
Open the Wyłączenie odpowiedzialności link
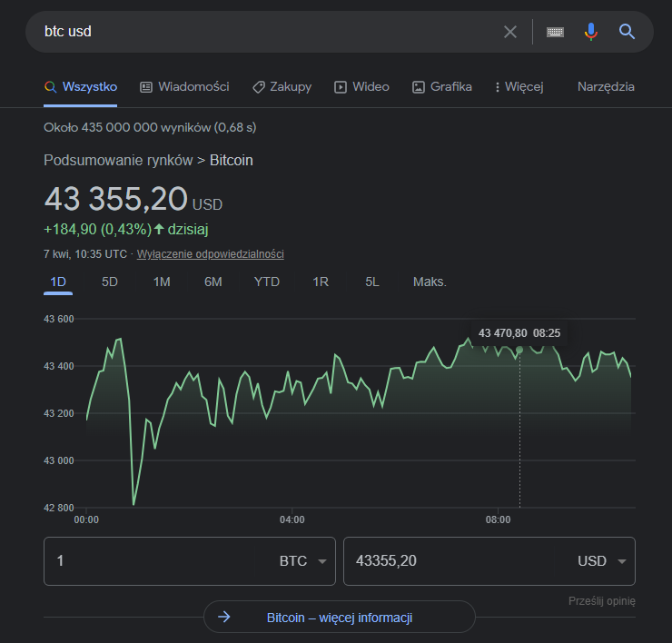point(211,254)
